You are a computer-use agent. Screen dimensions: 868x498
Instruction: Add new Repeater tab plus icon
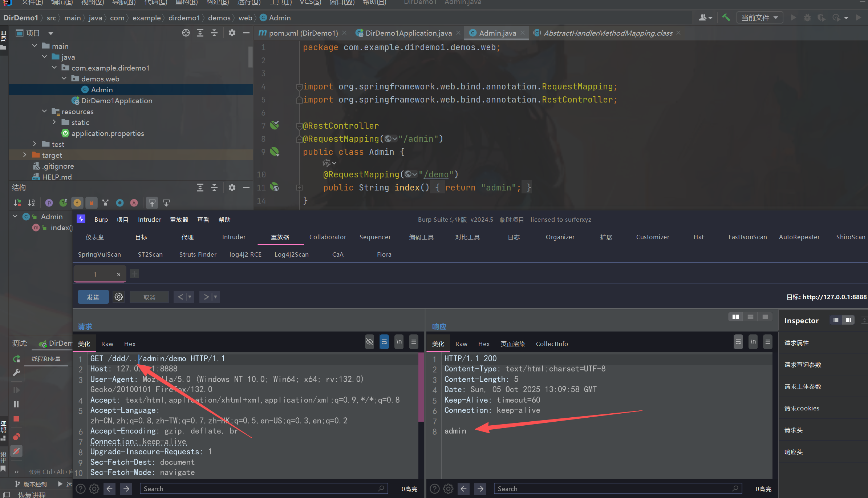coord(134,274)
